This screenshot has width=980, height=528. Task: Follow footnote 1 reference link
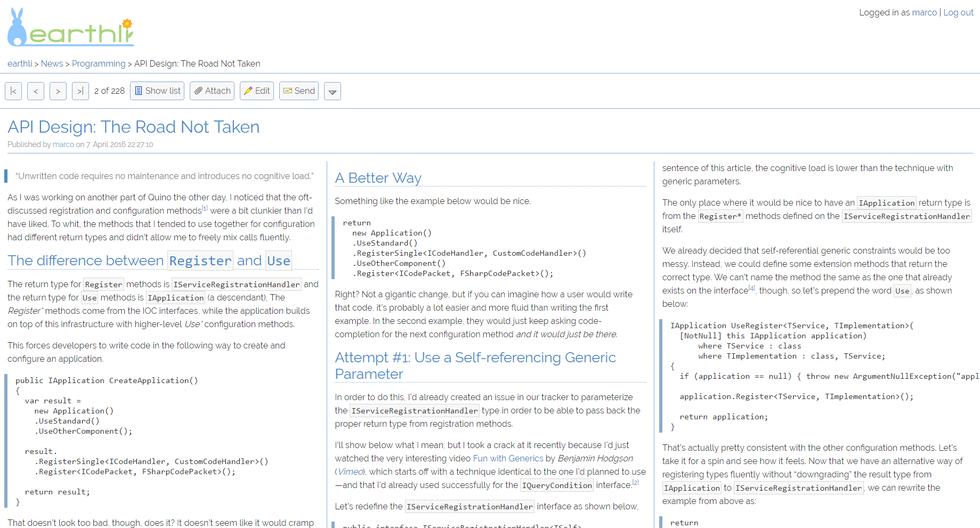tap(205, 208)
